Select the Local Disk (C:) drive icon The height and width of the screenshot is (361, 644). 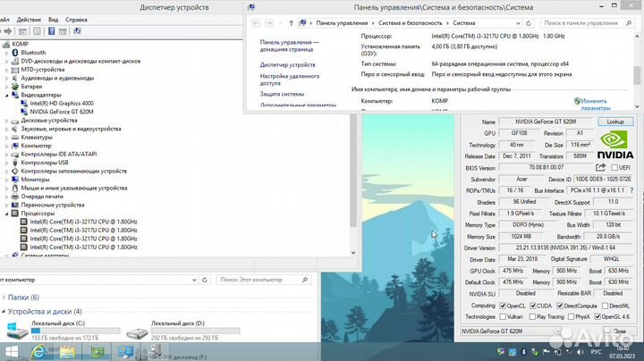click(x=16, y=331)
